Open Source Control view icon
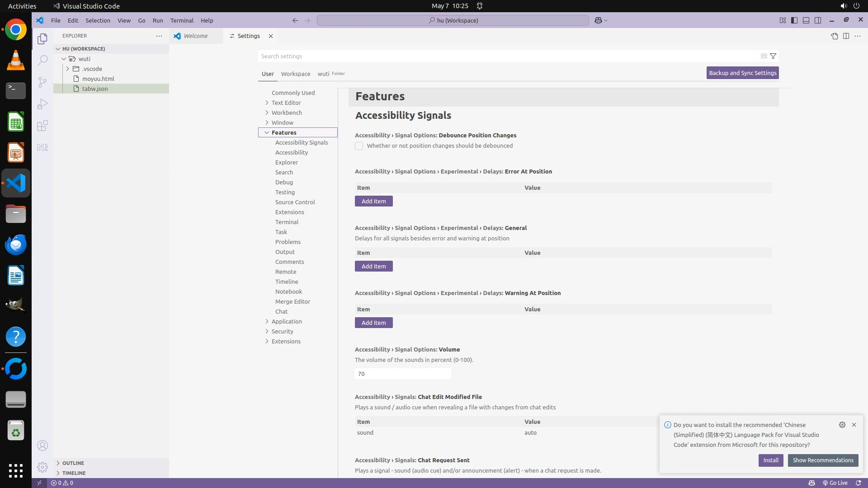The width and height of the screenshot is (868, 488). (x=42, y=82)
